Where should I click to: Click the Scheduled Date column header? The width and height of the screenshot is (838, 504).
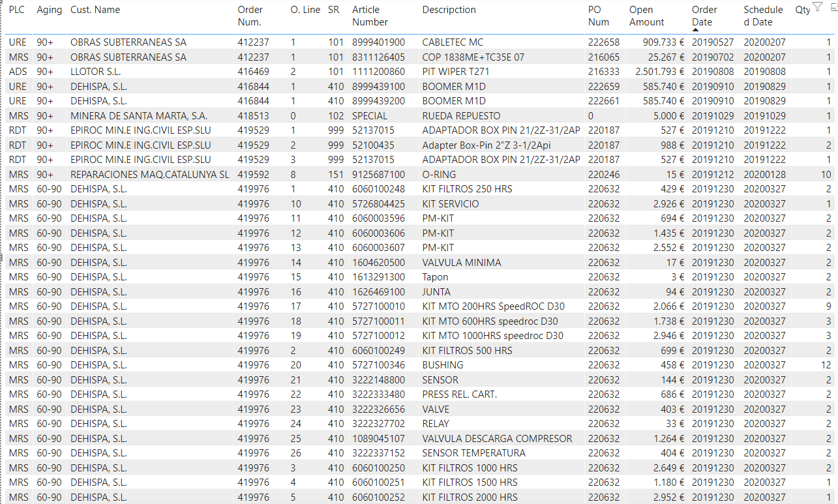[x=763, y=16]
